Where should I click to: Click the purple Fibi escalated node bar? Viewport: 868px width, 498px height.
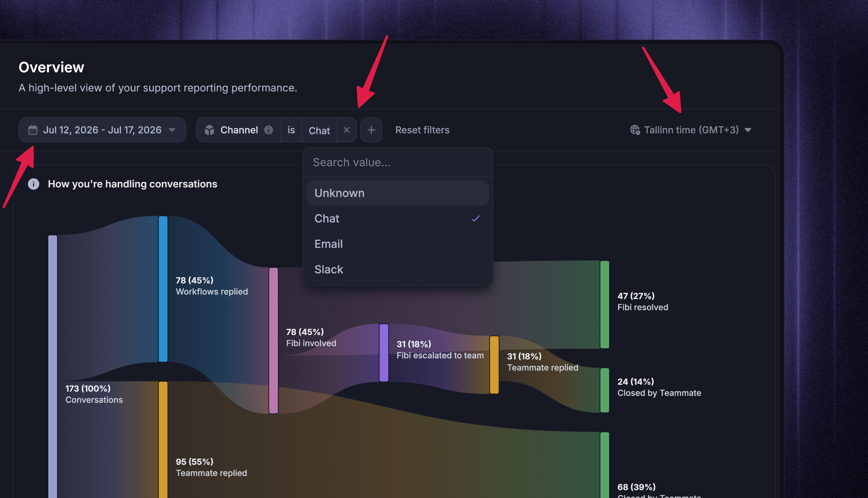click(384, 353)
